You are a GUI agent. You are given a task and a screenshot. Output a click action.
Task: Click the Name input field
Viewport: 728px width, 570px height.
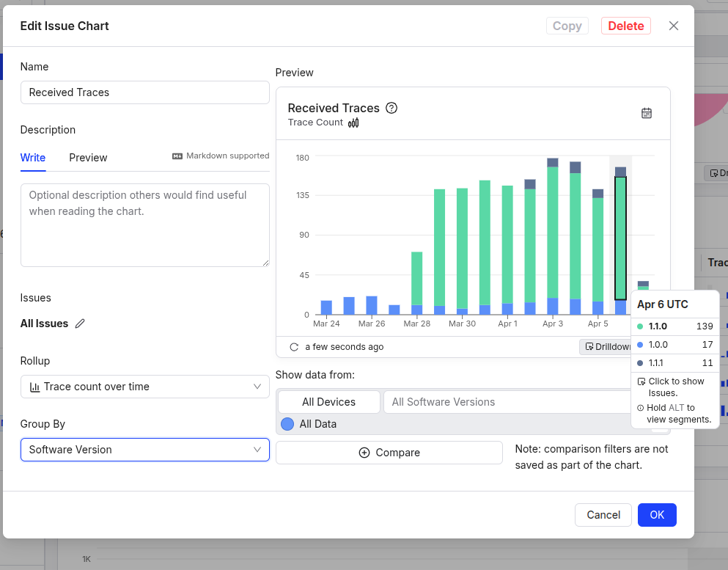pos(145,92)
